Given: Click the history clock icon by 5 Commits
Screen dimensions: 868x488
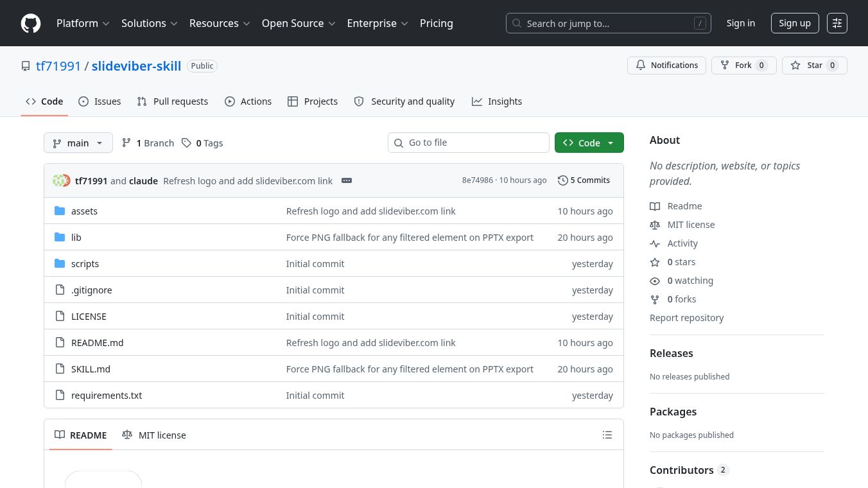Looking at the screenshot, I should 563,180.
